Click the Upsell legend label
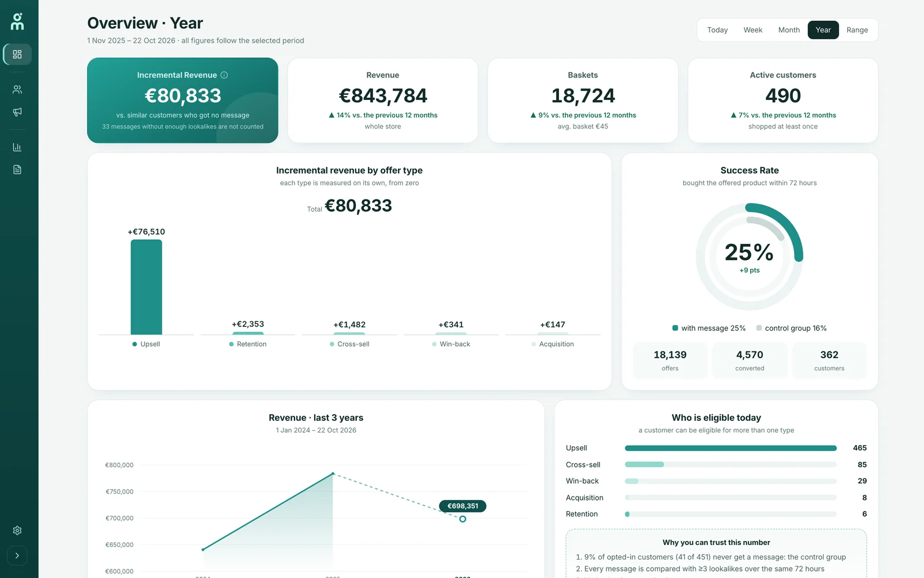The height and width of the screenshot is (578, 924). (146, 344)
